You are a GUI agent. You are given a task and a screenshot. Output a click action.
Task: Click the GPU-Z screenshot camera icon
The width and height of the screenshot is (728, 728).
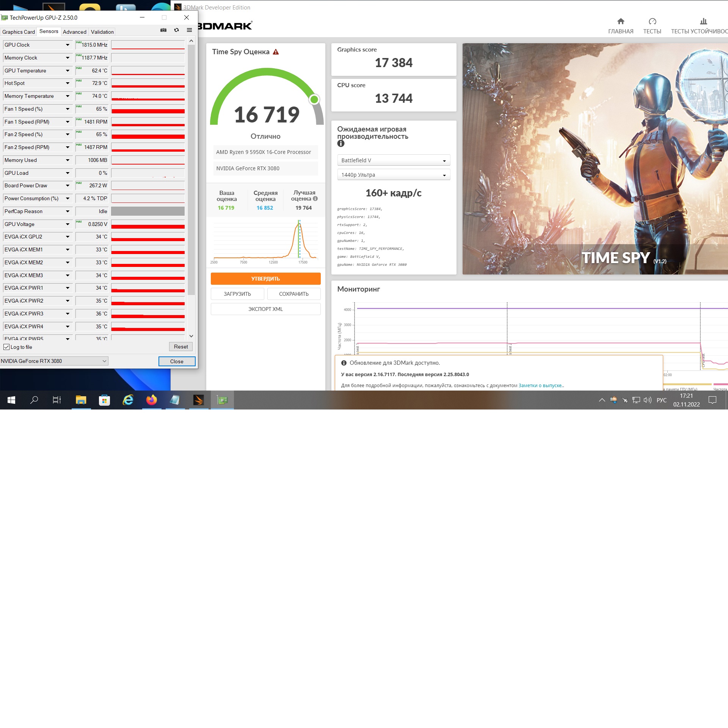click(163, 30)
